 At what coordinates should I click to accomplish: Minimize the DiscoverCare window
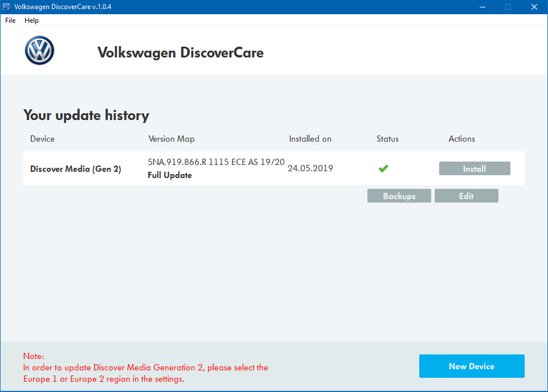click(x=482, y=7)
